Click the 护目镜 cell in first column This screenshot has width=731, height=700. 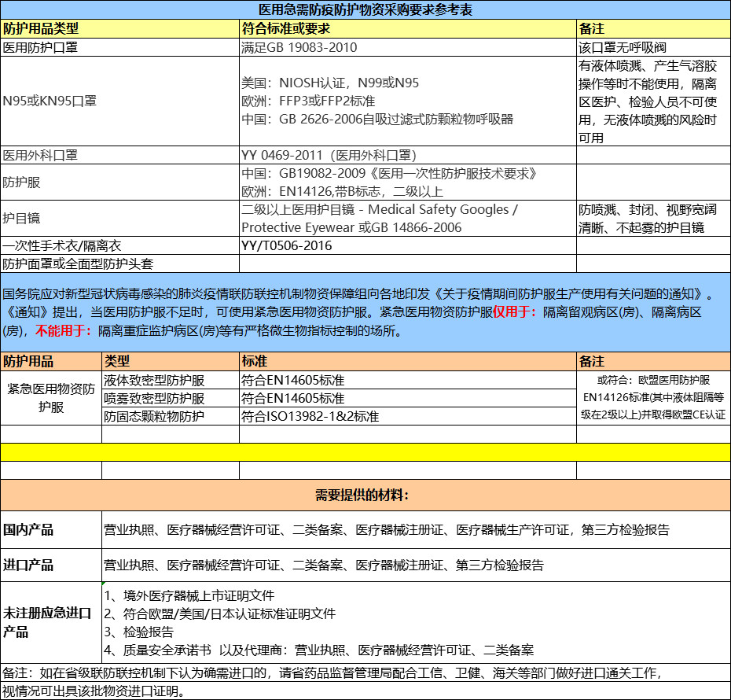[119, 219]
